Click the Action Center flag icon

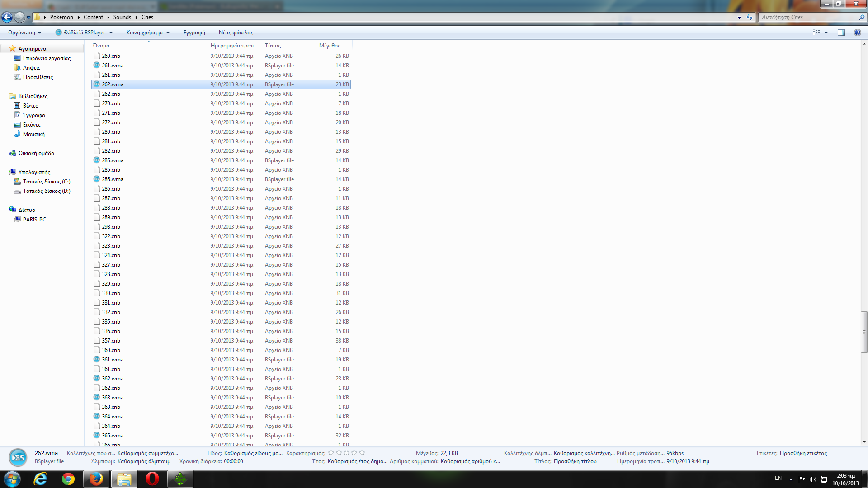[802, 479]
